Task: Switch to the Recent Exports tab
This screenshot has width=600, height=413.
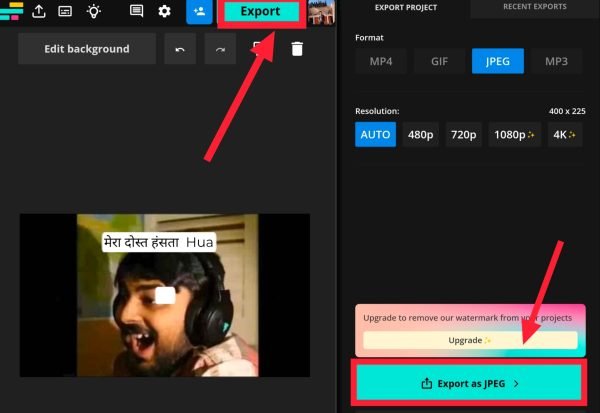Action: coord(535,7)
